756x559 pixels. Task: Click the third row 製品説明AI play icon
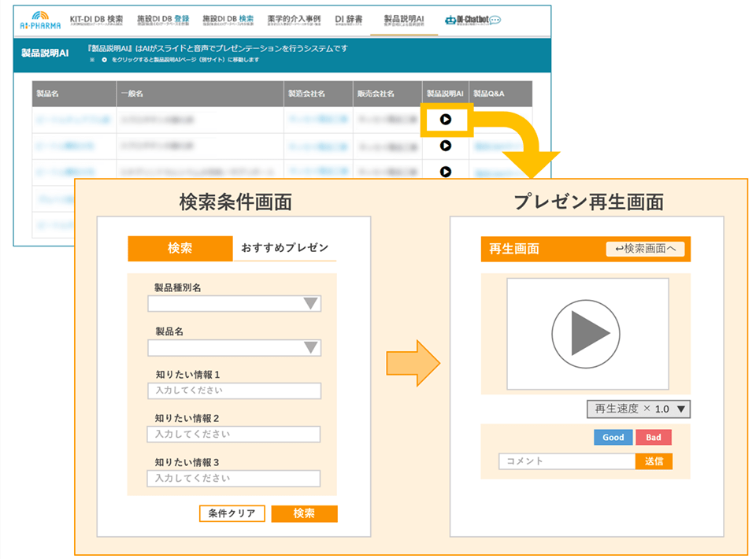coord(446,172)
